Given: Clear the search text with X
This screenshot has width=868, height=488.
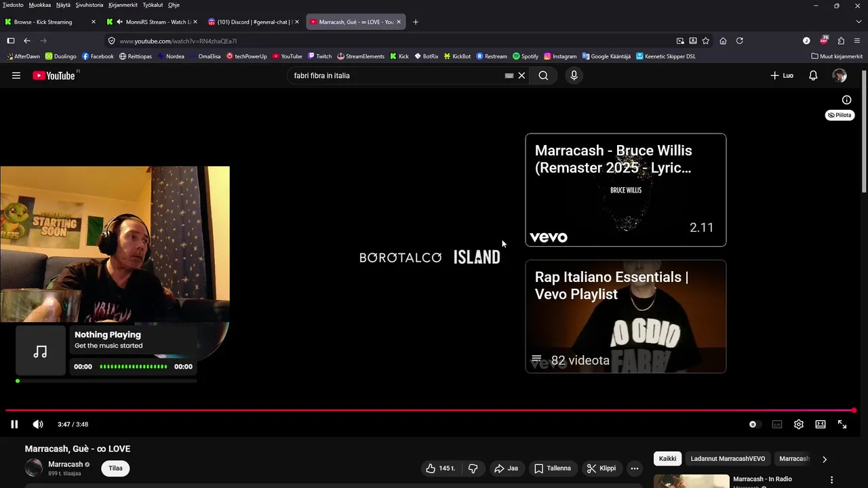Looking at the screenshot, I should coord(521,75).
